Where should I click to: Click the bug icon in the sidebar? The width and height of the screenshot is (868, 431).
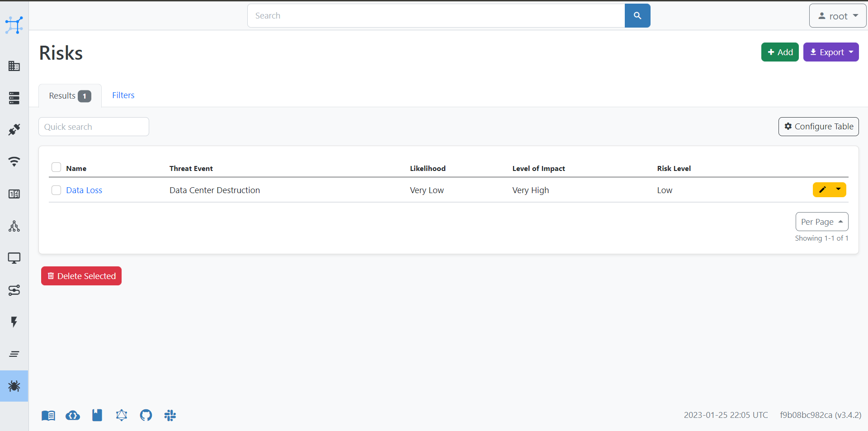tap(14, 386)
